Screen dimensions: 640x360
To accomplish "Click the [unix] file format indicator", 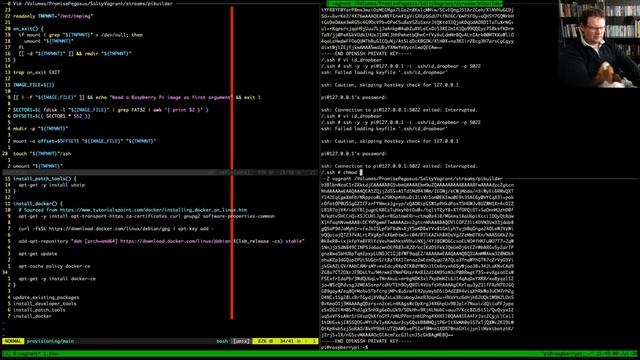I will pos(241,341).
